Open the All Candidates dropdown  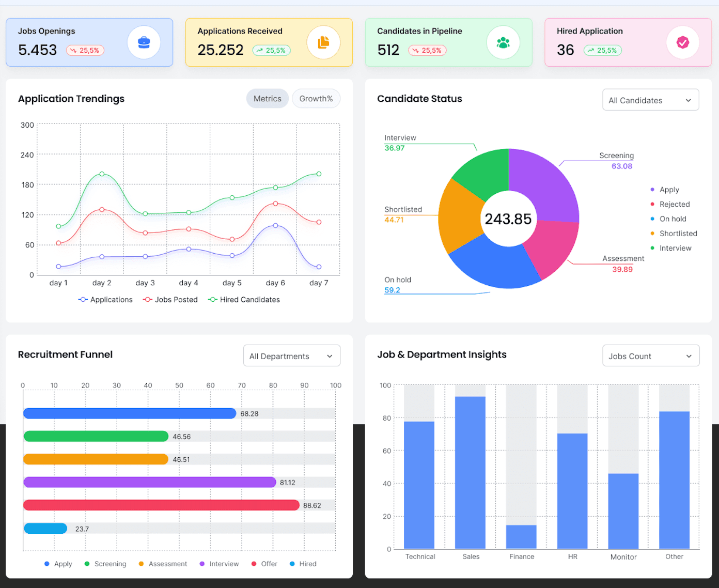click(650, 100)
